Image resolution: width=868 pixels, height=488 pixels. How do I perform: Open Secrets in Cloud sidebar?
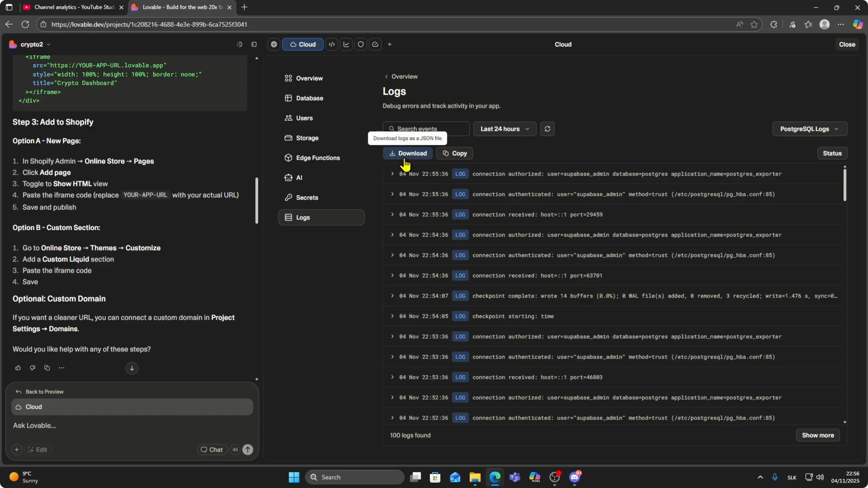point(321,197)
